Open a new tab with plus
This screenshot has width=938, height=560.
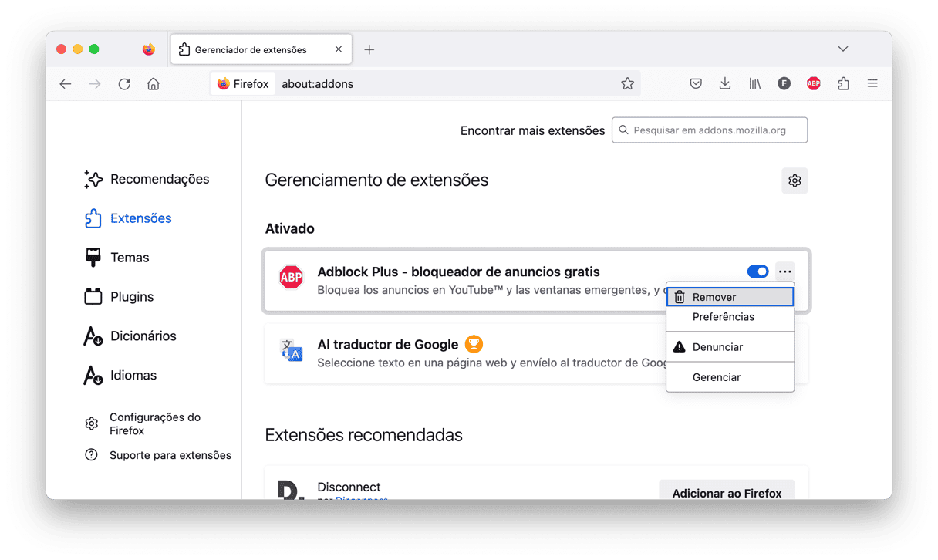click(x=369, y=49)
